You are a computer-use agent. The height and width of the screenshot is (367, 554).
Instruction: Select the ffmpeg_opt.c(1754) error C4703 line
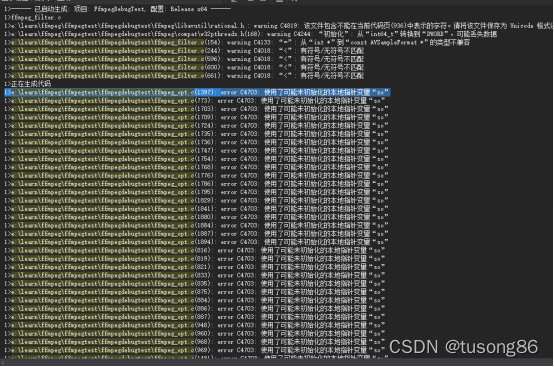pyautogui.click(x=196, y=159)
